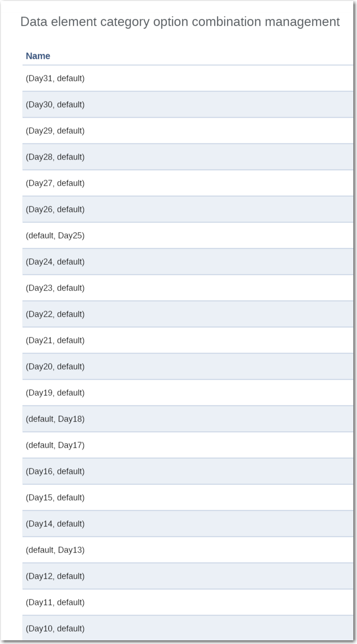Select the (Day31, default) row

tap(55, 79)
